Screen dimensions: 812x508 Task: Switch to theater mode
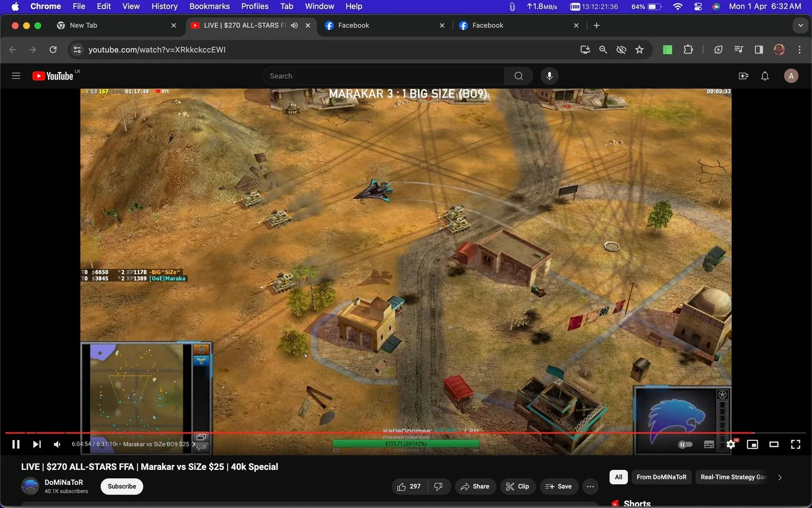[x=774, y=444]
